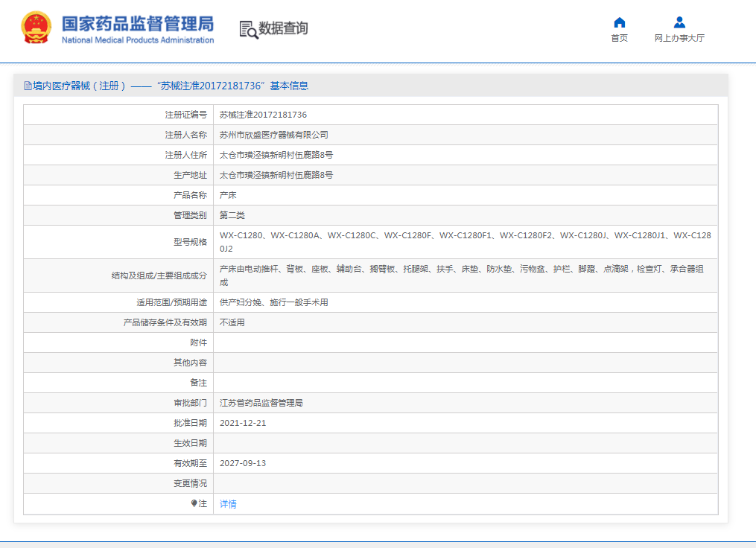Image resolution: width=756 pixels, height=548 pixels.
Task: Open the 首页 menu label
Action: coord(619,38)
